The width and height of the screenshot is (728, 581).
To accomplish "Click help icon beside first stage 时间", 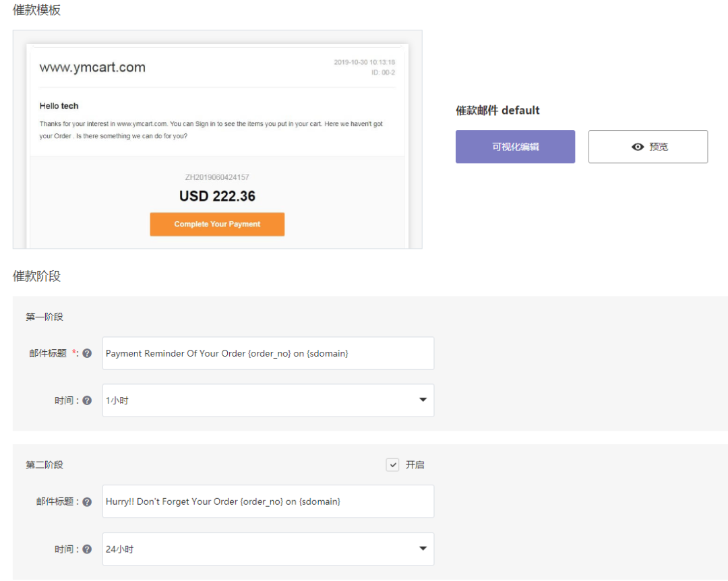I will [x=87, y=400].
